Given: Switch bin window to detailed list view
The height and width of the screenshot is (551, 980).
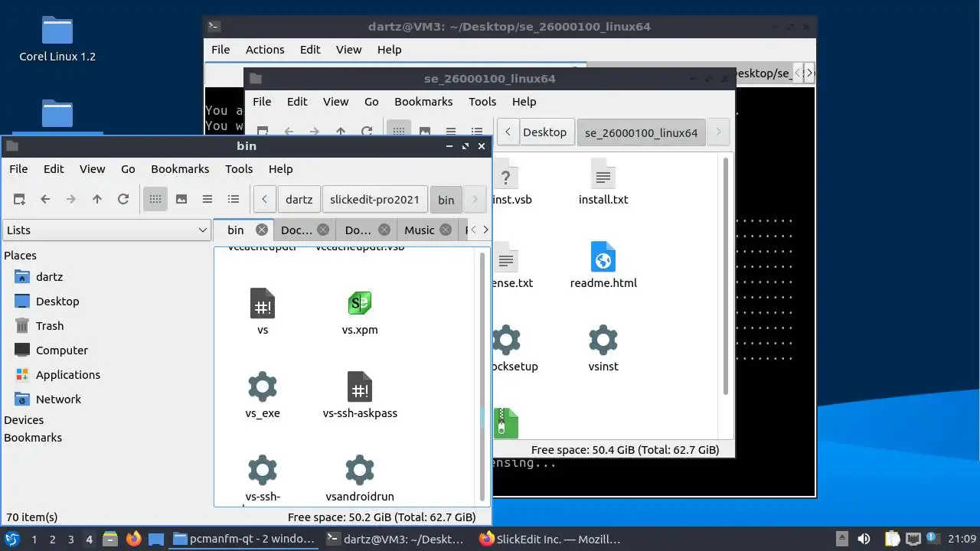Looking at the screenshot, I should coord(234,199).
